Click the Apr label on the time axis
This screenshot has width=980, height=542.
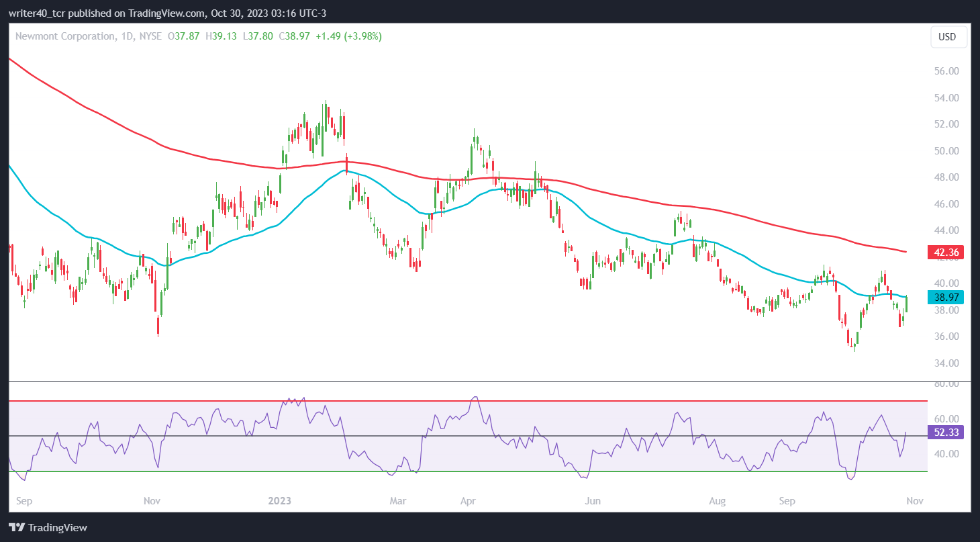tap(469, 501)
